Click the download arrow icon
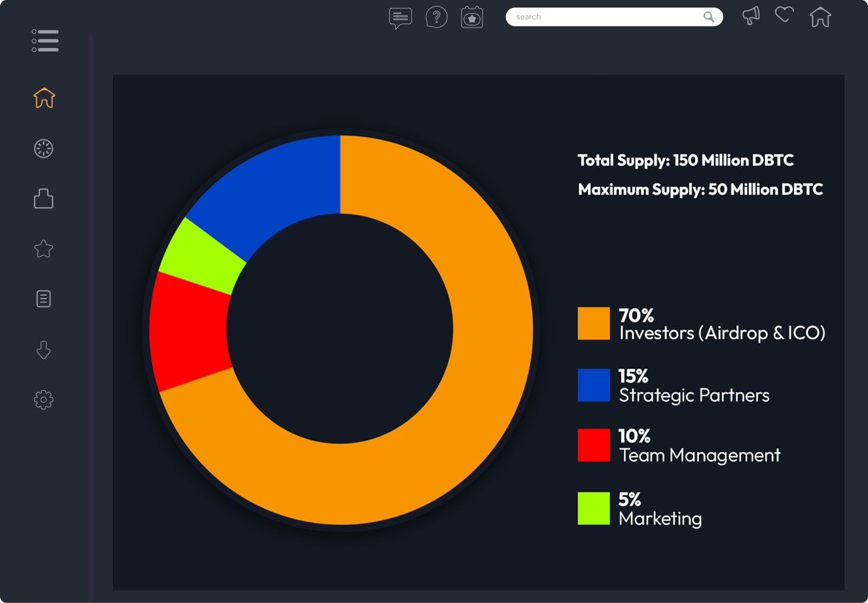 pos(43,350)
